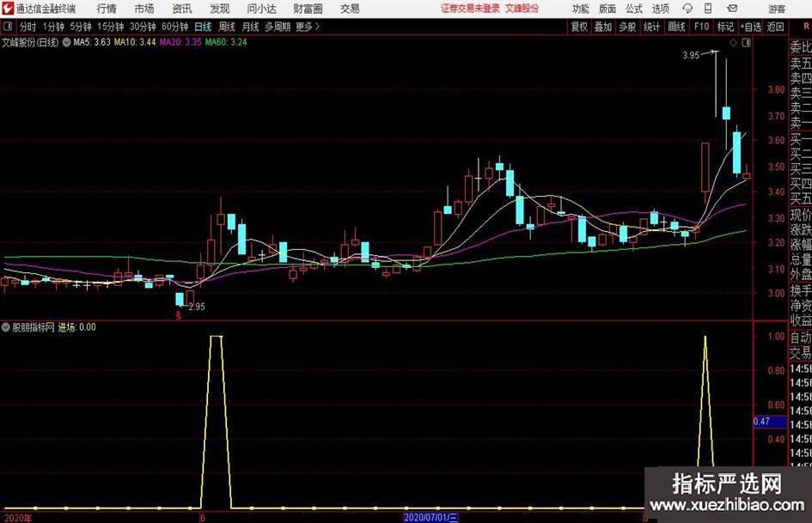Screen dimensions: 812x523
Task: Open the 更多 periods expander
Action: coord(307,27)
